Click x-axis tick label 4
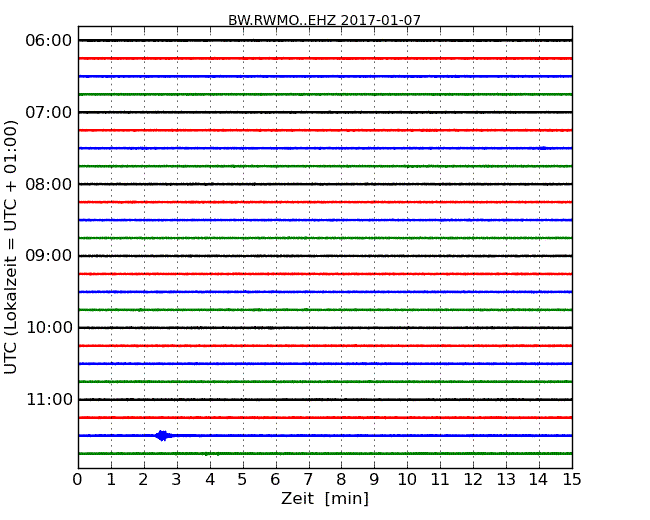 pyautogui.click(x=210, y=480)
